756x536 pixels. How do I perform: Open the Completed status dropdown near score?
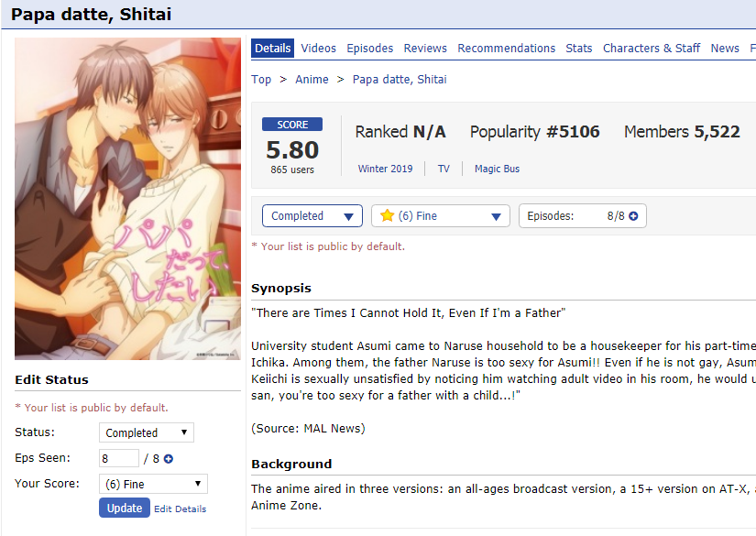click(x=312, y=216)
